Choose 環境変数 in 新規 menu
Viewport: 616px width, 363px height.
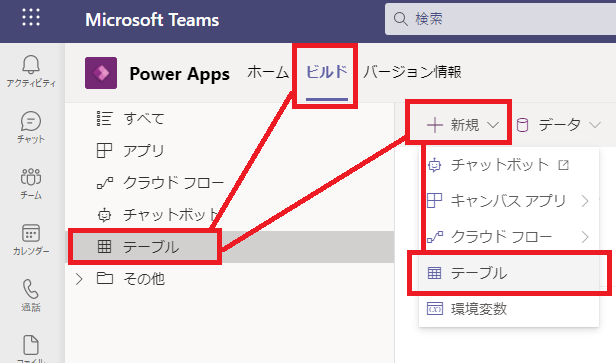click(x=509, y=309)
